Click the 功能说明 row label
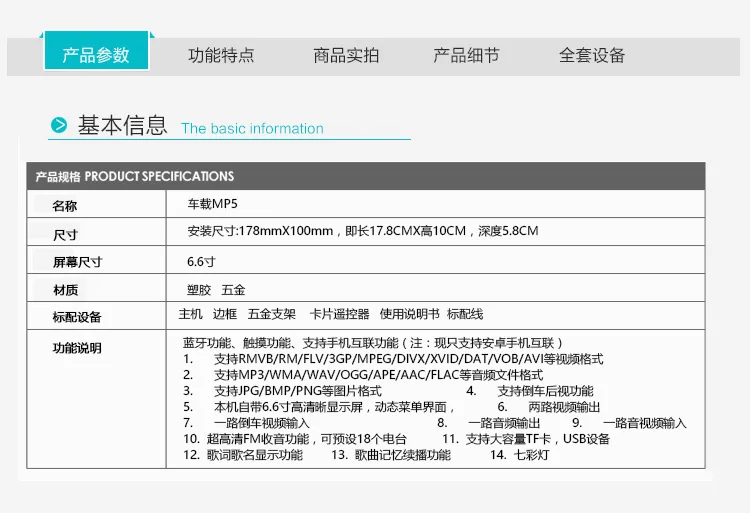This screenshot has width=750, height=513. tap(77, 348)
